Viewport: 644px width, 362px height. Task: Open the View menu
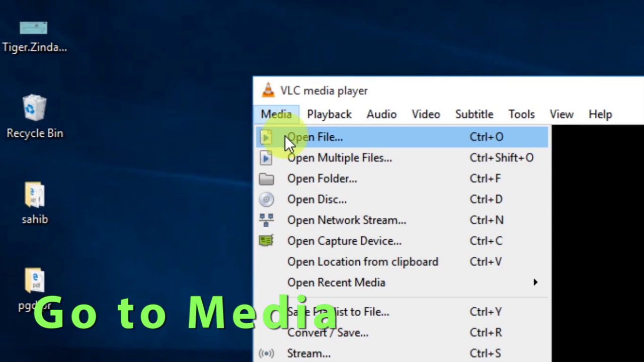pyautogui.click(x=561, y=114)
